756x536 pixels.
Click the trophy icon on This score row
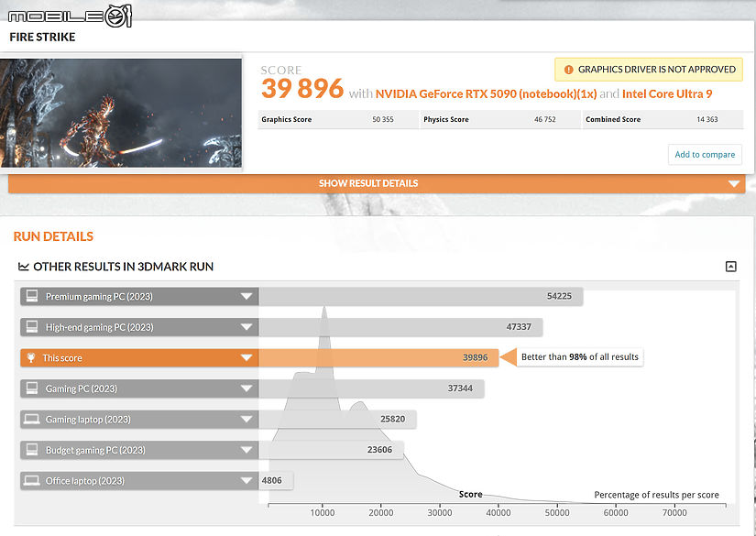tap(31, 357)
